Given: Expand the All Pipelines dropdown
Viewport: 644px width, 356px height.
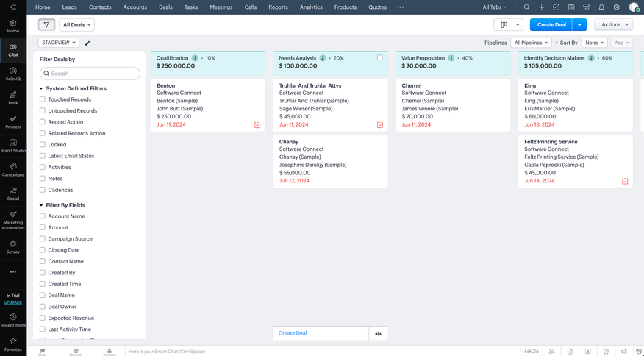Looking at the screenshot, I should coord(531,43).
